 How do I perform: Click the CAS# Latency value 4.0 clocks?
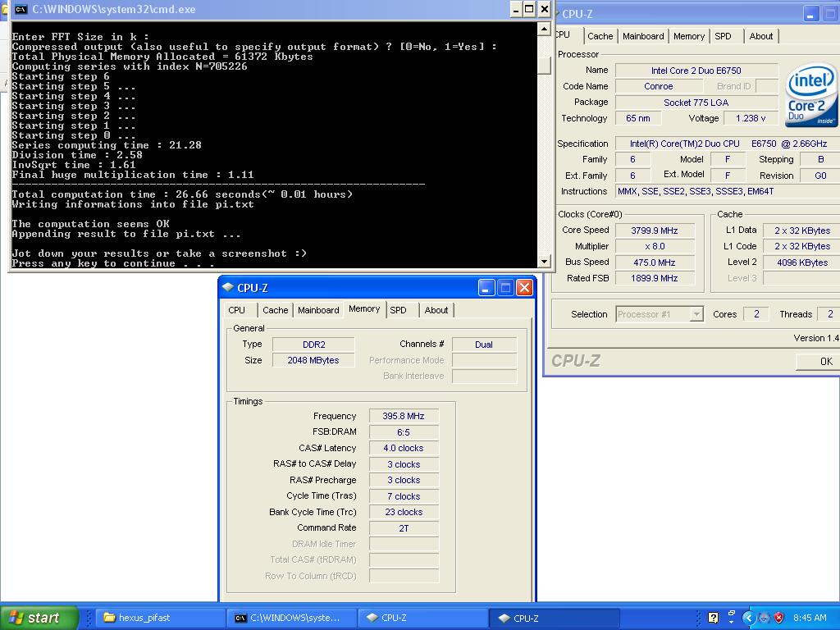click(x=404, y=448)
